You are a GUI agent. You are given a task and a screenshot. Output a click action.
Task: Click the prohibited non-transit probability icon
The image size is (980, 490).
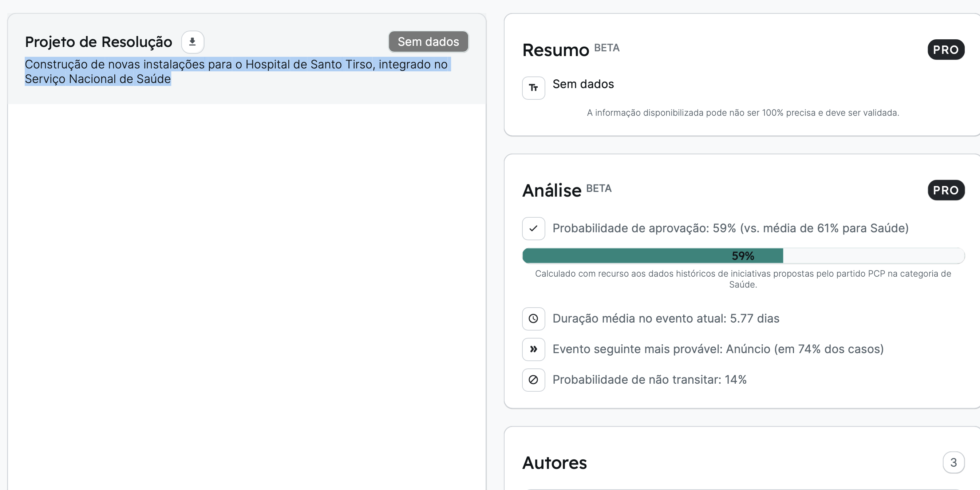point(533,380)
